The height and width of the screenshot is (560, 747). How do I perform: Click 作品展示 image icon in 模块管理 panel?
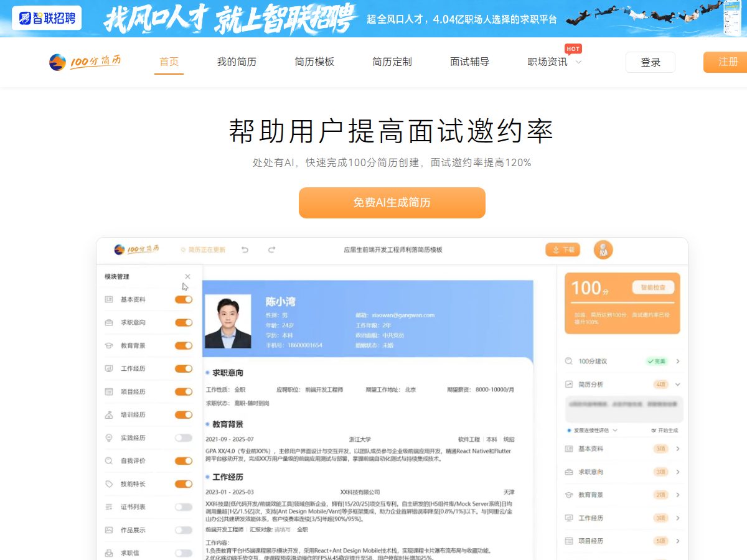[109, 530]
